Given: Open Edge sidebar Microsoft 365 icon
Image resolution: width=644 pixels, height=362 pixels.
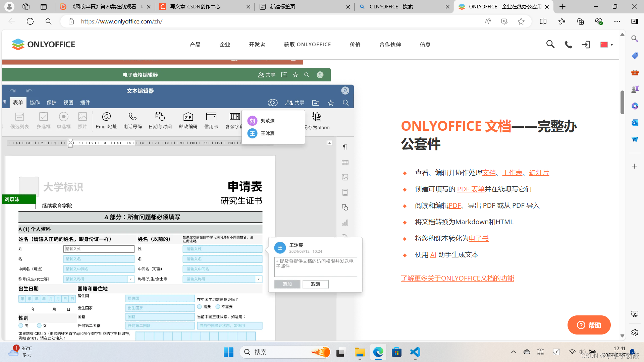Looking at the screenshot, I should (x=635, y=106).
